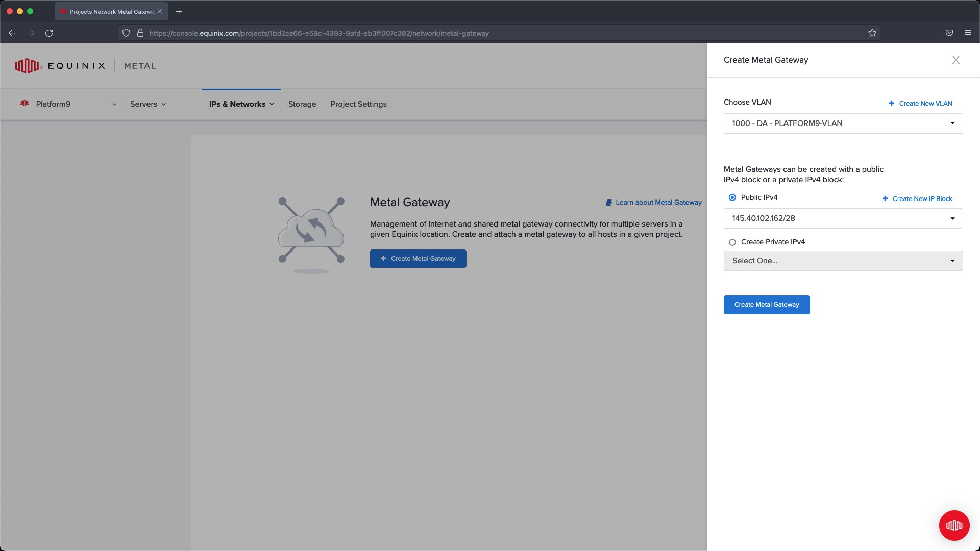Screen dimensions: 980x551
Task: Open the browser hamburger menu
Action: point(967,33)
